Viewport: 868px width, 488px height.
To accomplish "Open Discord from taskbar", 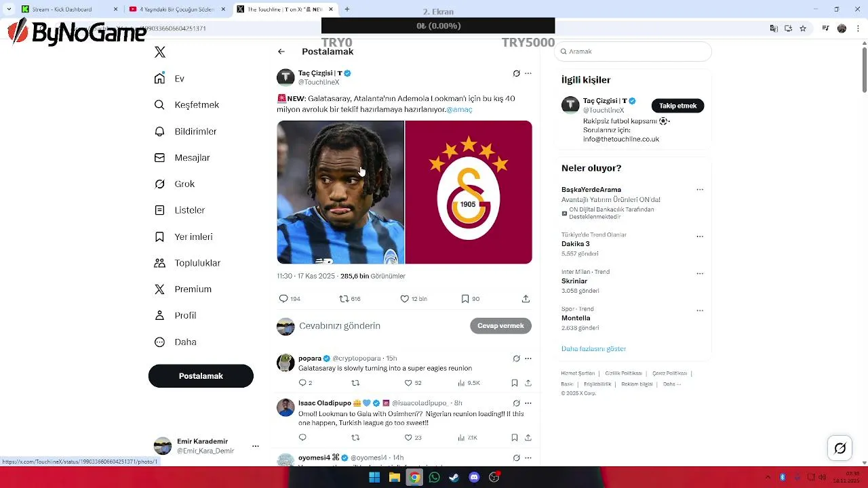I will tap(474, 478).
